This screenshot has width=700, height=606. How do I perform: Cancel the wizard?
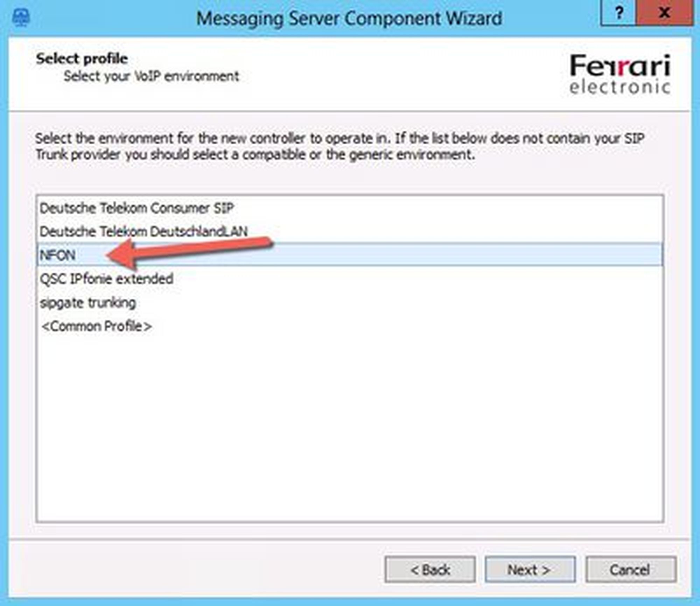[x=630, y=570]
